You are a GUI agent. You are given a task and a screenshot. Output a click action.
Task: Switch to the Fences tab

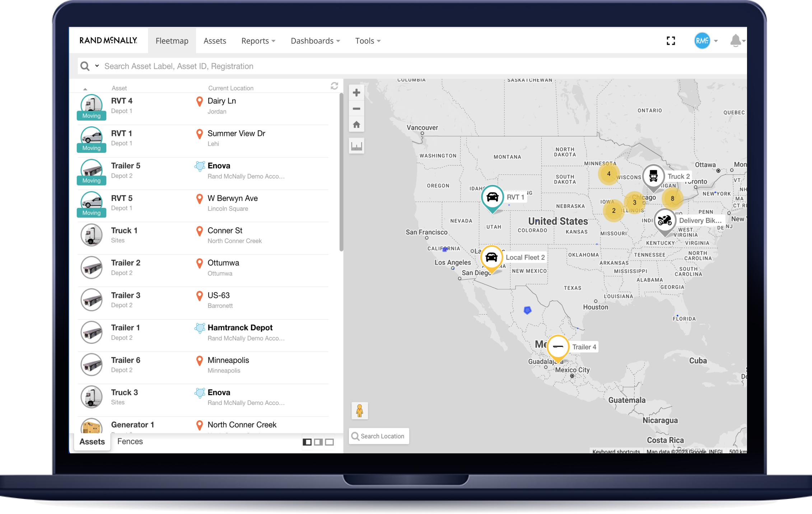pos(130,441)
